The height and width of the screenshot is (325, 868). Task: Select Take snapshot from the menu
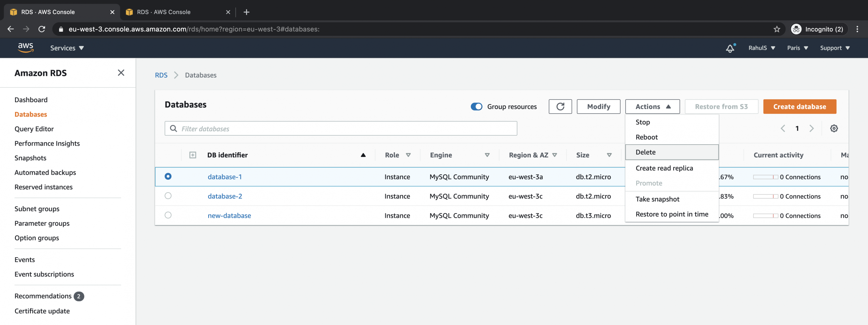pos(657,199)
